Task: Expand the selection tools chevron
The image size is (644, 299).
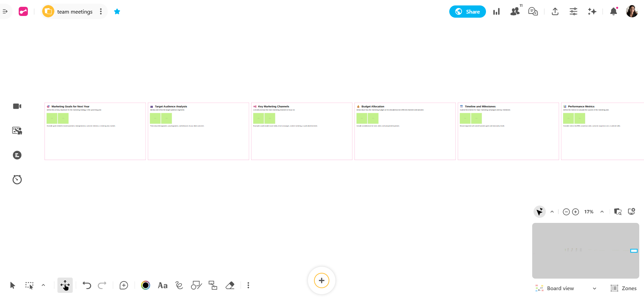Action: point(43,285)
